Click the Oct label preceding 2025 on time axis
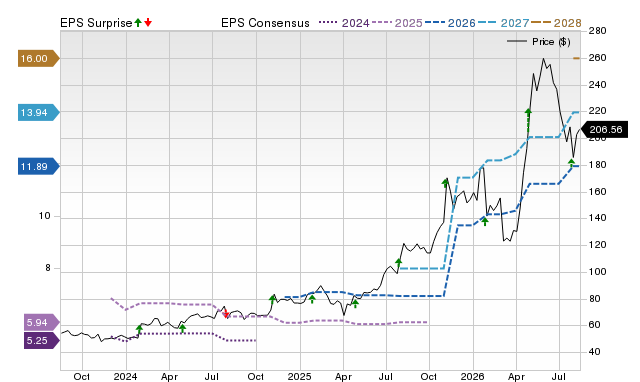Viewport: 640px width, 382px height. click(256, 376)
